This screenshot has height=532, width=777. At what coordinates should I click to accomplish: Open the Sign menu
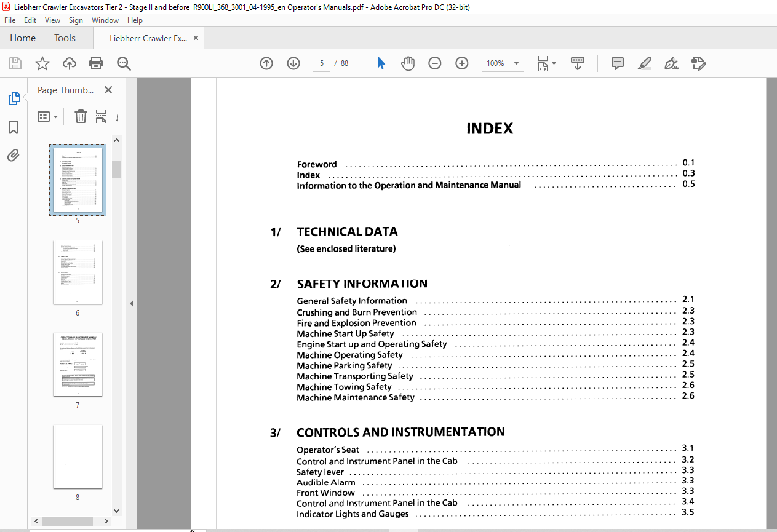coord(76,20)
